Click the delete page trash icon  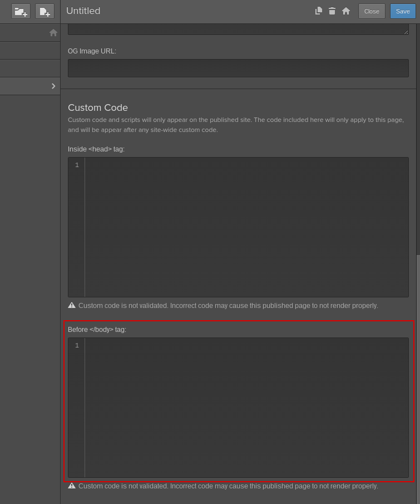click(x=332, y=11)
